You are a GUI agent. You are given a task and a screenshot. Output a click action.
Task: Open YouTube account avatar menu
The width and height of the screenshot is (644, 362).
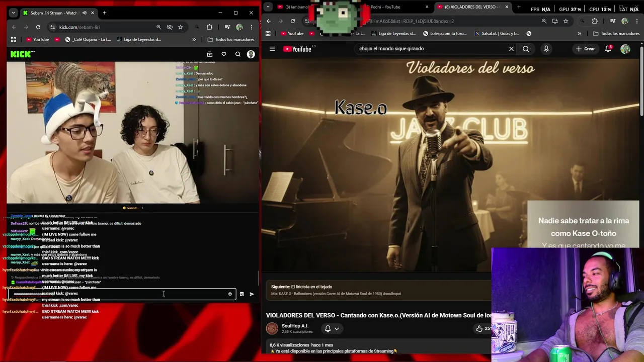coord(625,49)
